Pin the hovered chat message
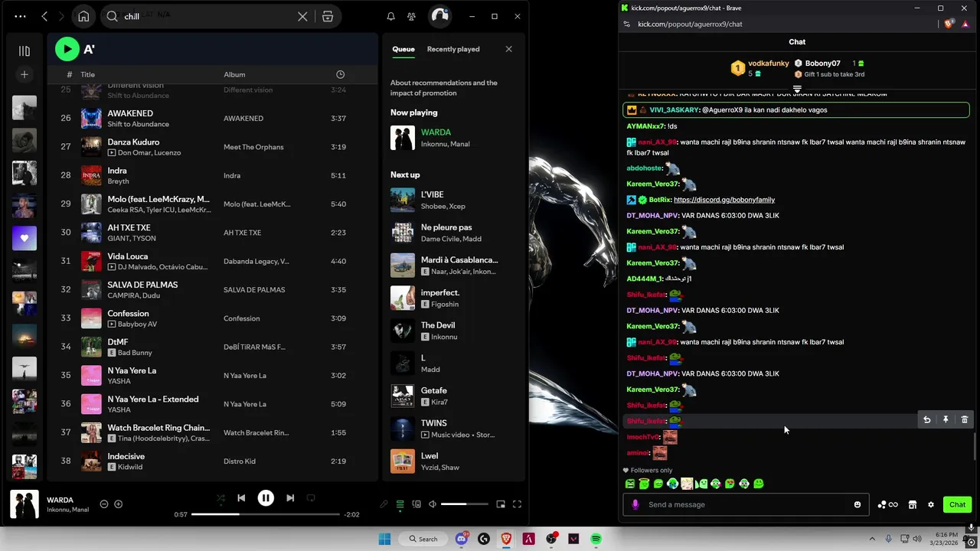This screenshot has width=980, height=551. pos(946,419)
